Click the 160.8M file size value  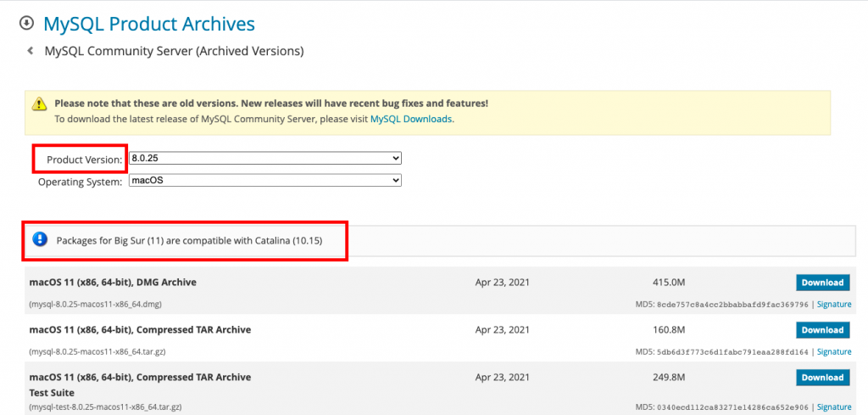[669, 330]
